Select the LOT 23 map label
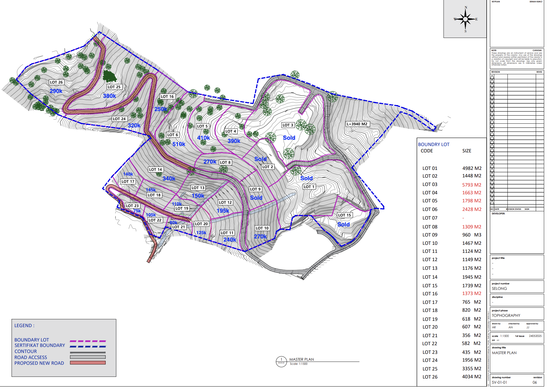 (132, 206)
